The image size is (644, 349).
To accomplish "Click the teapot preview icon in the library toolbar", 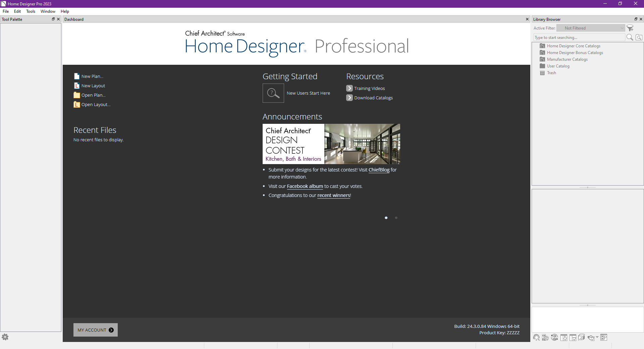I will click(591, 338).
